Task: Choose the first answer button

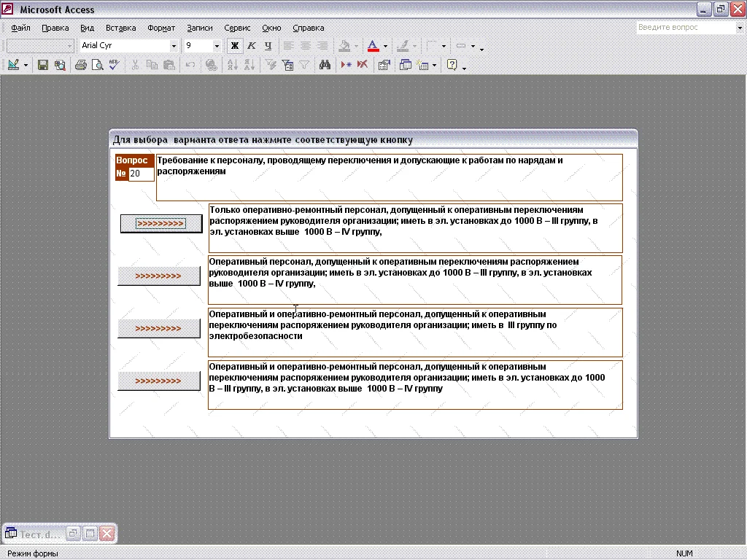Action: point(160,224)
